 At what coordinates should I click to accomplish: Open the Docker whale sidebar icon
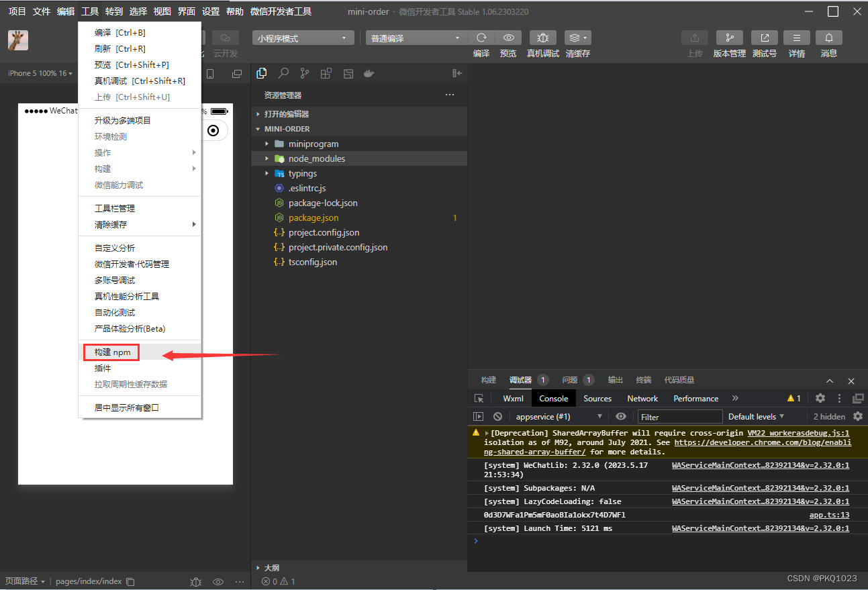tap(369, 73)
